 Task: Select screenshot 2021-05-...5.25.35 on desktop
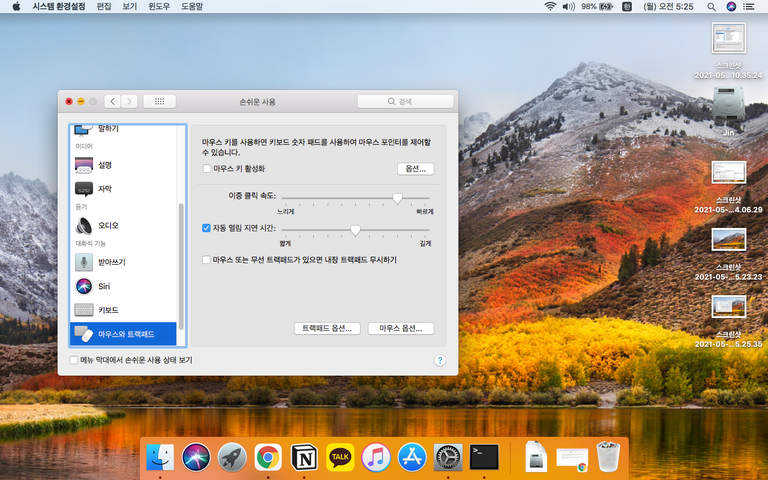click(x=728, y=321)
